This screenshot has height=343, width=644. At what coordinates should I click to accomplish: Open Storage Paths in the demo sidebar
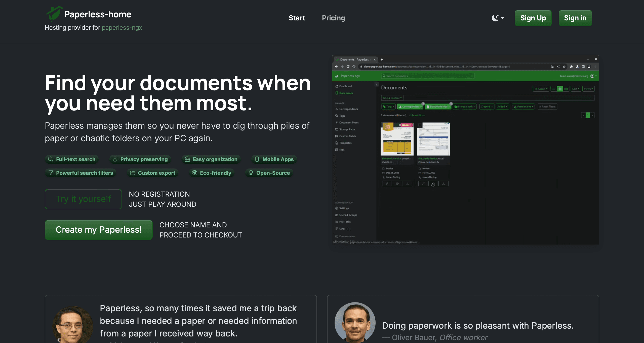click(345, 129)
